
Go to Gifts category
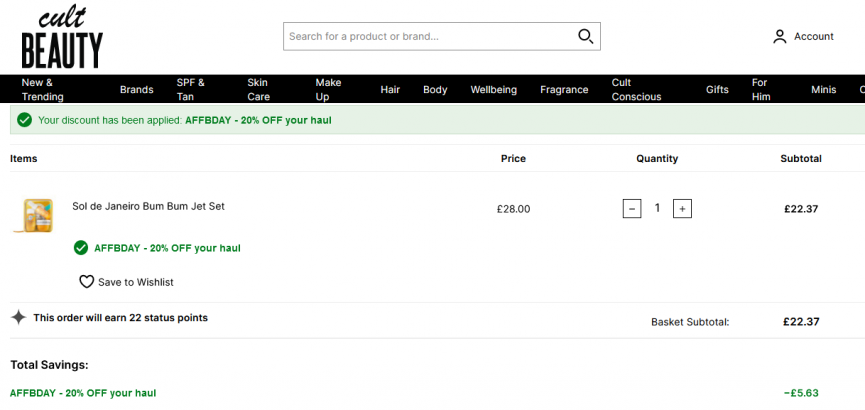(717, 89)
